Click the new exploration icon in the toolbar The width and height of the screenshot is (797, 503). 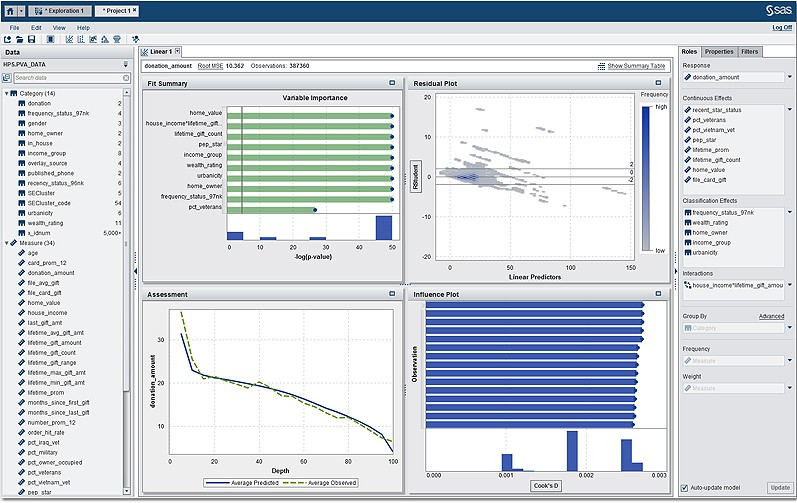point(8,39)
